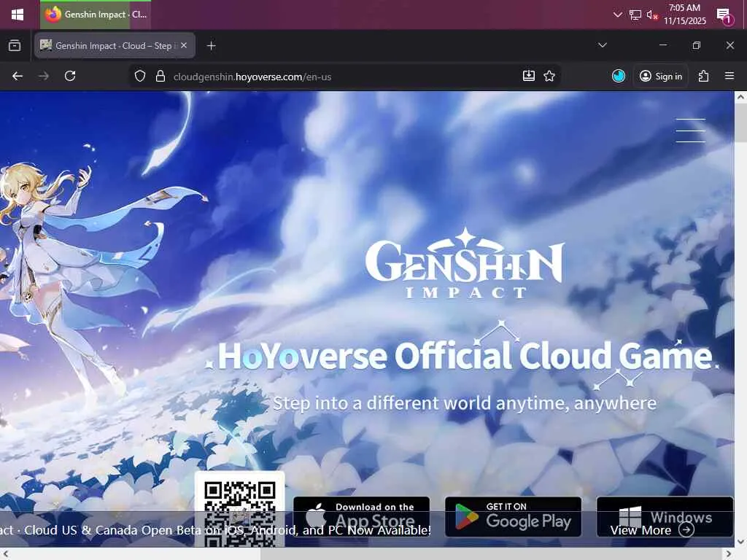747x560 pixels.
Task: Open Firefox View recent browsing icon
Action: point(15,46)
